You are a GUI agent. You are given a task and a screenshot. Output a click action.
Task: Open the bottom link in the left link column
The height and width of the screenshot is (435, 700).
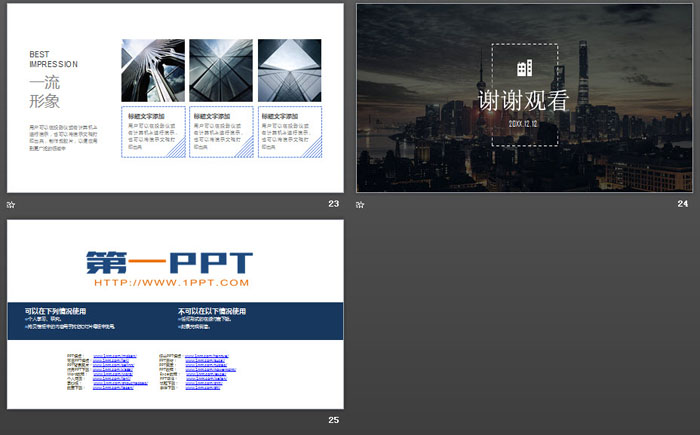pos(113,388)
